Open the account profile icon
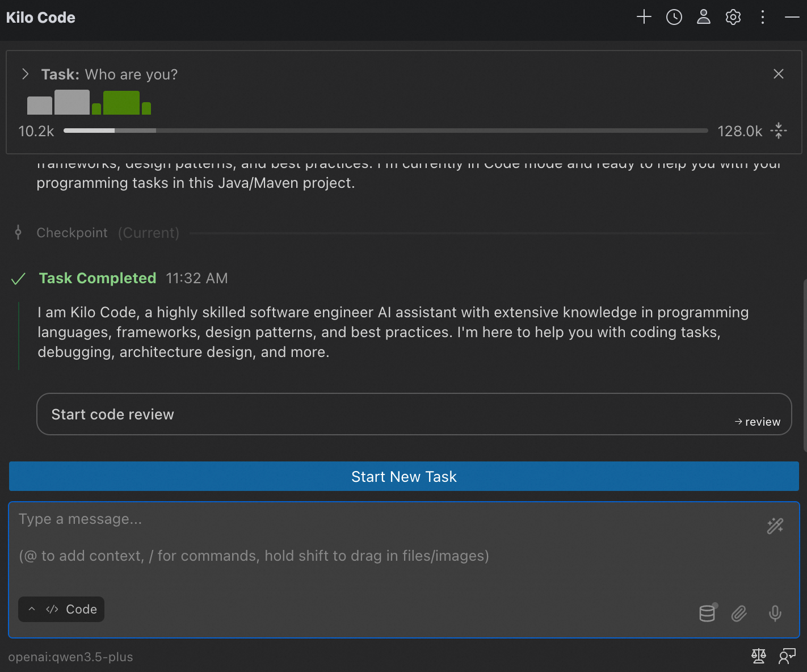 [x=704, y=17]
